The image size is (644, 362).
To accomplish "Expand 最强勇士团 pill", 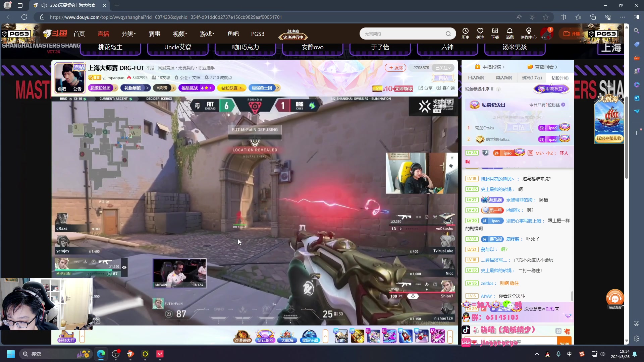I will click(x=264, y=88).
